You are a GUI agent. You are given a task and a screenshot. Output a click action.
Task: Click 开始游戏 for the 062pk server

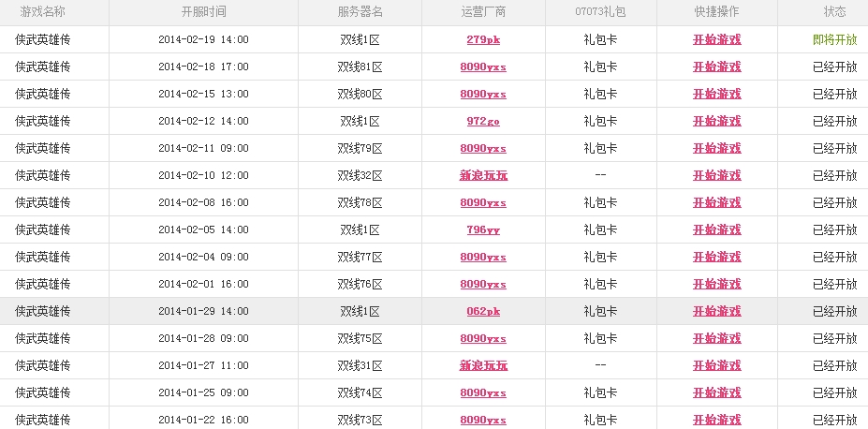pyautogui.click(x=716, y=312)
